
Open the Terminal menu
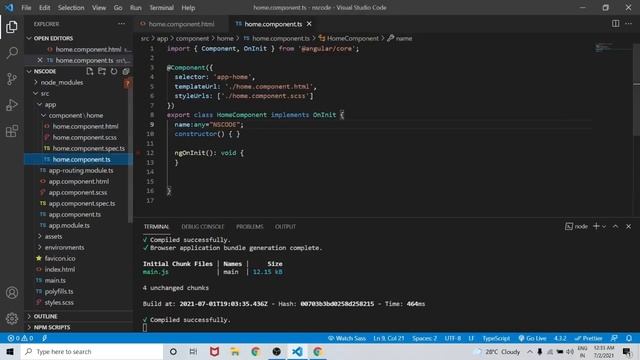161,8
